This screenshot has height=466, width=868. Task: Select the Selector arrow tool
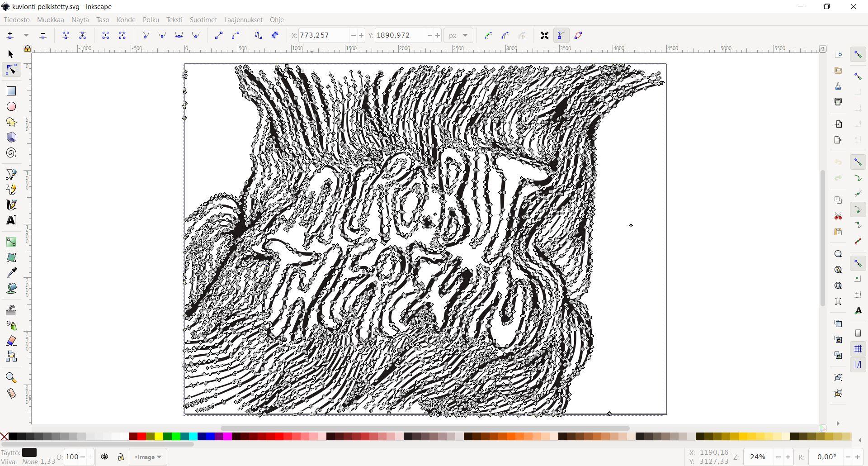point(11,54)
